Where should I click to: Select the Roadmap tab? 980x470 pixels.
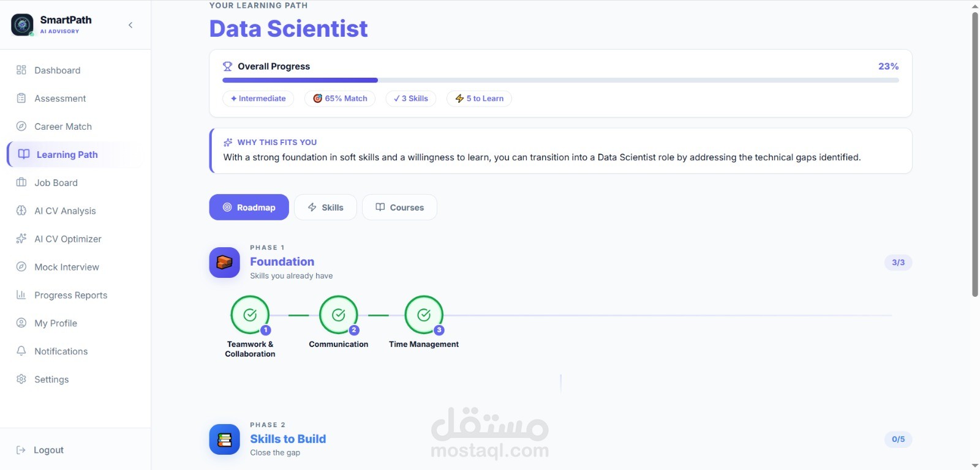tap(249, 207)
